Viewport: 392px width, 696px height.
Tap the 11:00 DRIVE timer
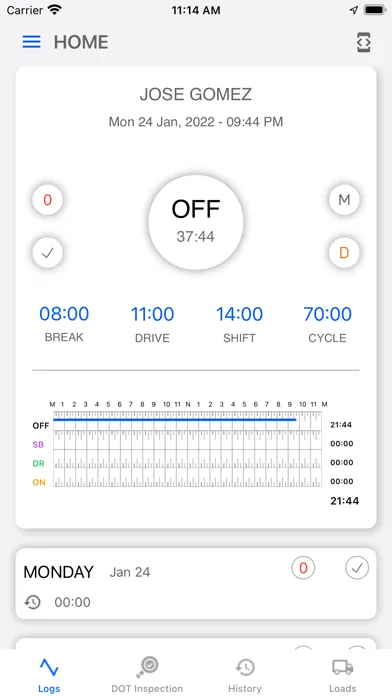point(152,324)
